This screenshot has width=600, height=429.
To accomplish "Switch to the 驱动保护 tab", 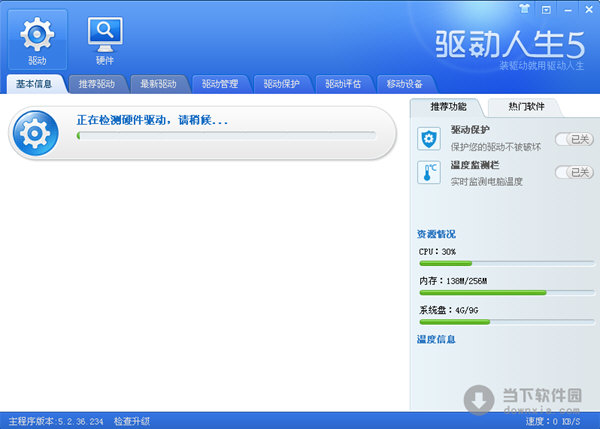I will pos(282,84).
